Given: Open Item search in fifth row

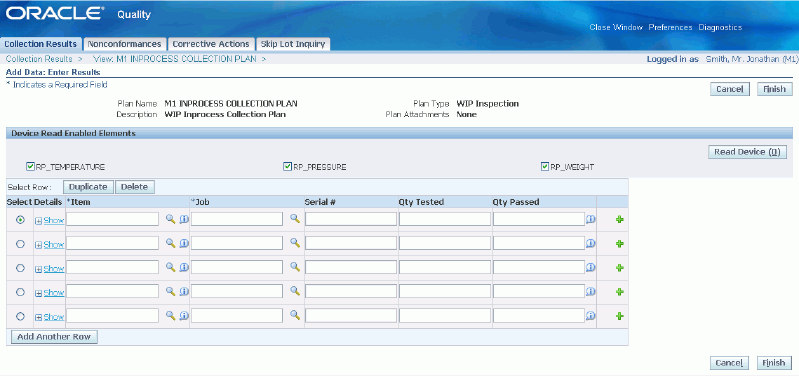Looking at the screenshot, I should point(171,315).
